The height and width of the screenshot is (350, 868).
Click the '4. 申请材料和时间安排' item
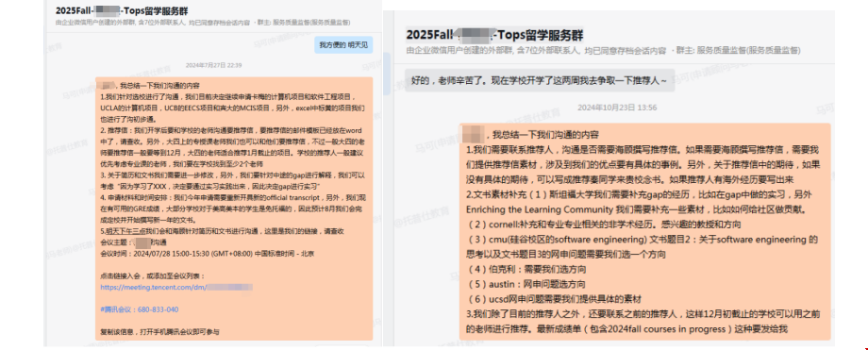[232, 208]
